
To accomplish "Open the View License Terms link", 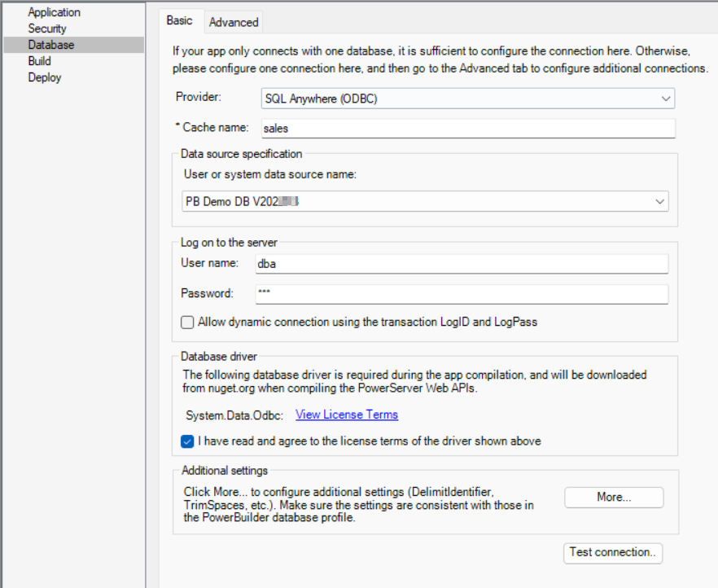I will tap(347, 415).
